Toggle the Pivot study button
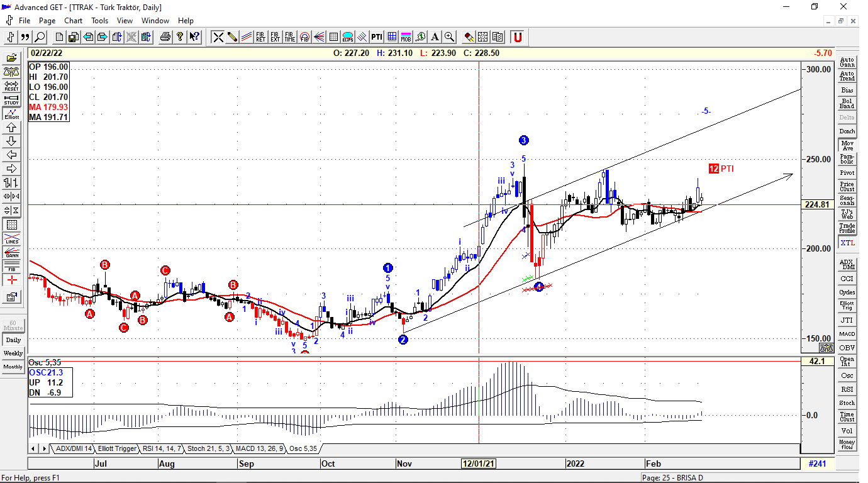Image resolution: width=868 pixels, height=483 pixels. (x=847, y=173)
